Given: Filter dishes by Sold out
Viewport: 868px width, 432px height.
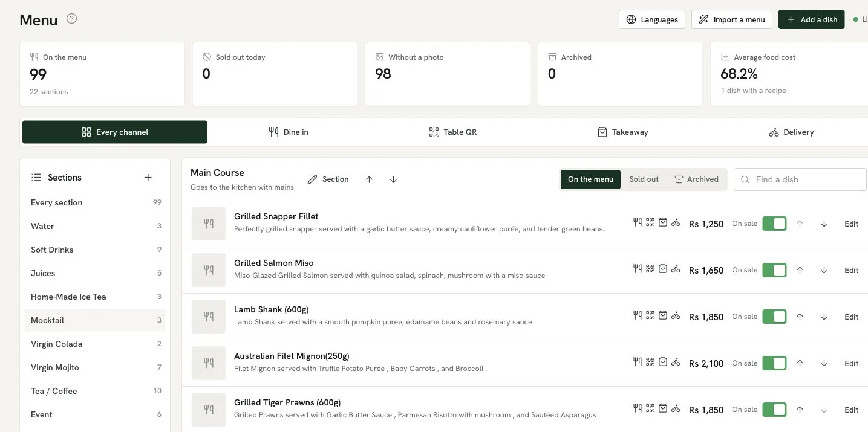Looking at the screenshot, I should pos(644,179).
